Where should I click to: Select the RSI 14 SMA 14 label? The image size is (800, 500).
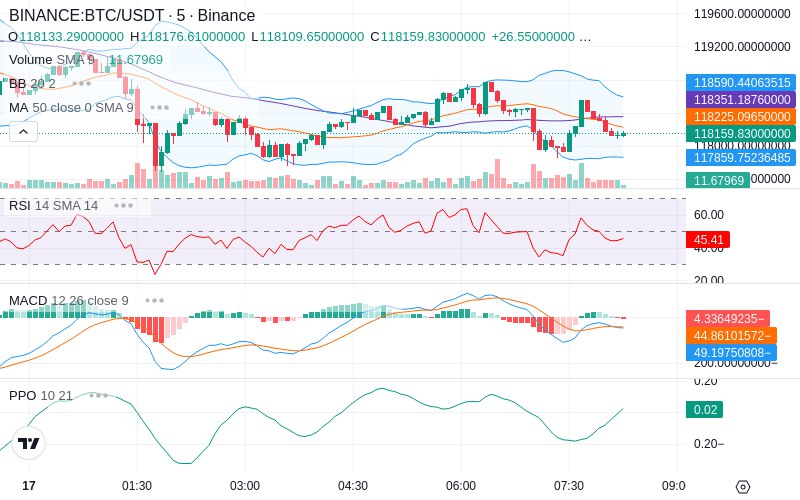pyautogui.click(x=53, y=206)
